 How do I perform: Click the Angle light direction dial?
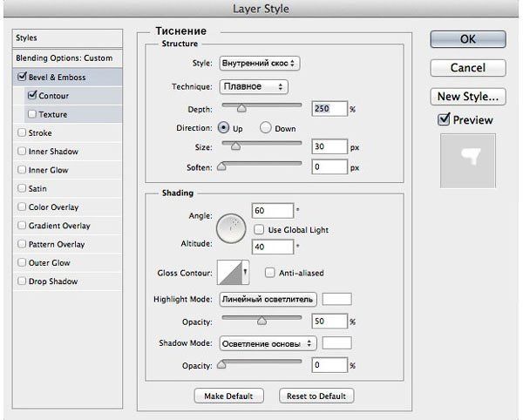click(231, 228)
